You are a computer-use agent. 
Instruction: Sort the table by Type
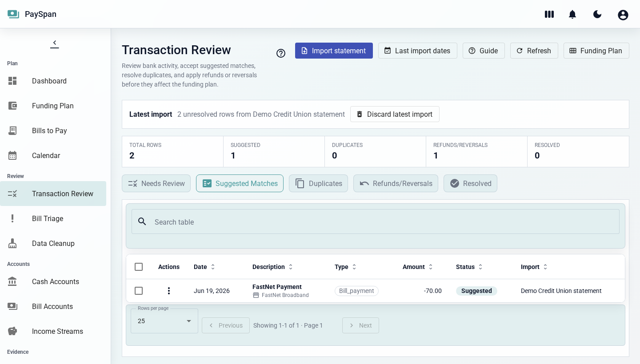(346, 267)
